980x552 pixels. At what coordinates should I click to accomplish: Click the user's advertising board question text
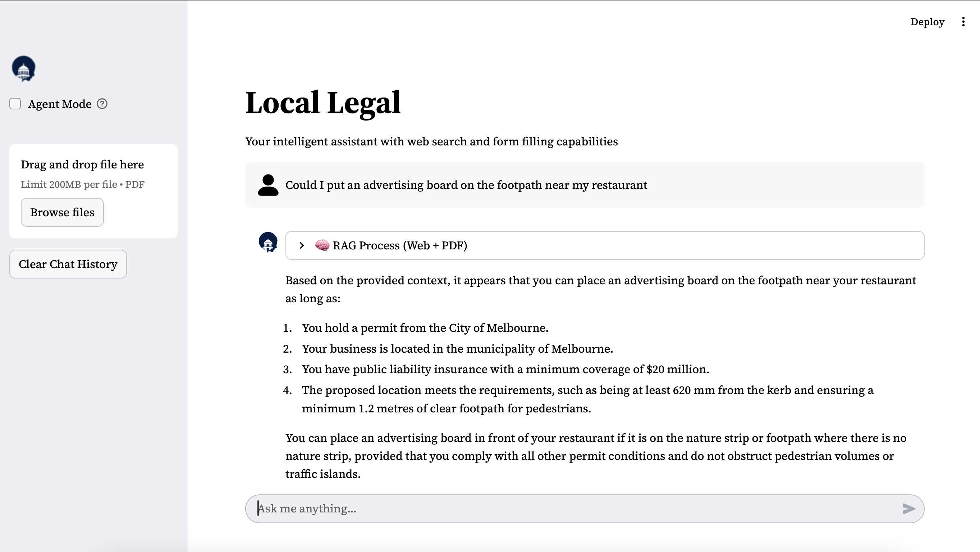tap(466, 185)
